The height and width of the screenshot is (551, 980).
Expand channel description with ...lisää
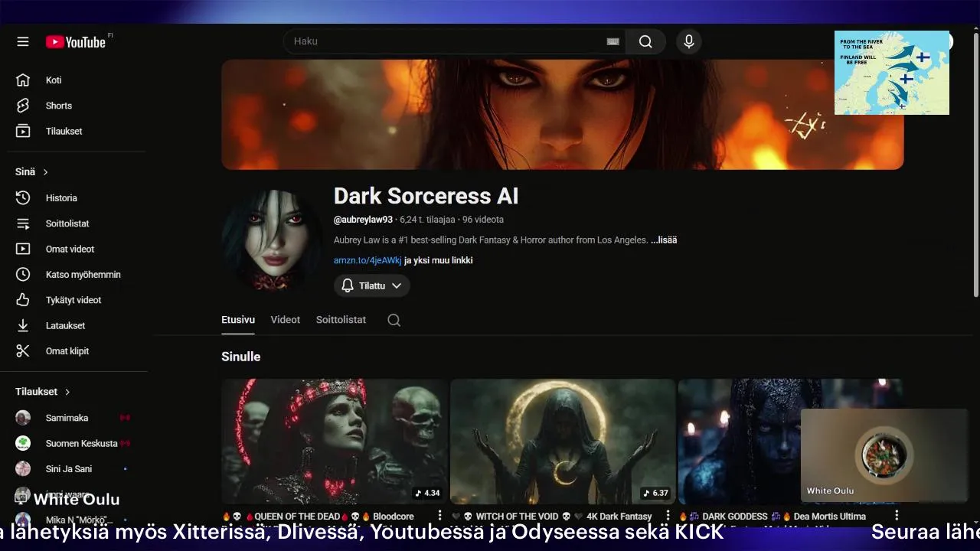(664, 240)
